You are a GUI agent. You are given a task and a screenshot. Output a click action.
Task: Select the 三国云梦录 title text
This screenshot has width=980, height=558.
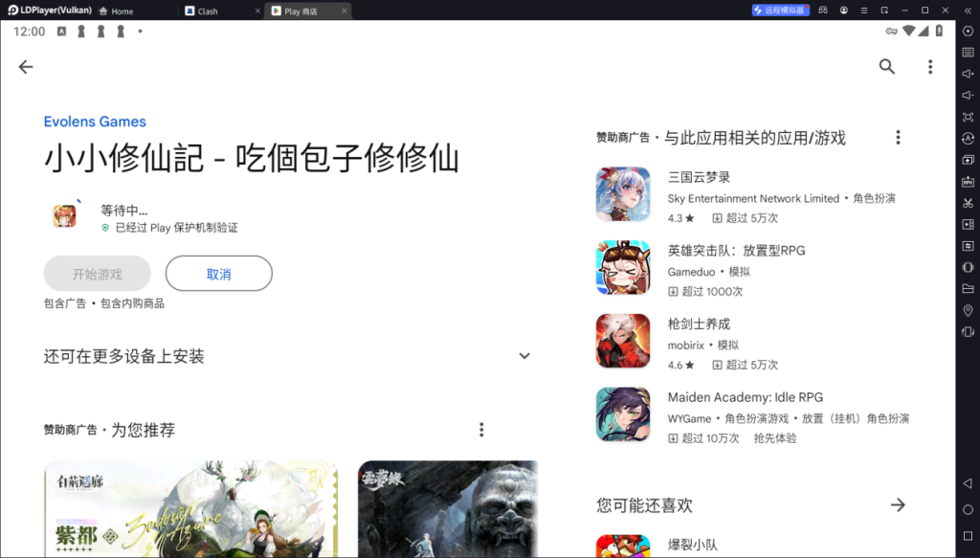coord(699,177)
